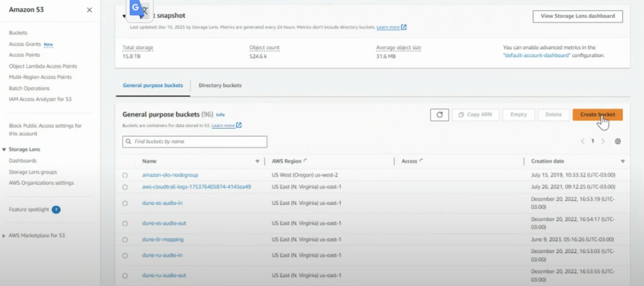Click the Object count metric label
This screenshot has width=644, height=286.
[265, 48]
